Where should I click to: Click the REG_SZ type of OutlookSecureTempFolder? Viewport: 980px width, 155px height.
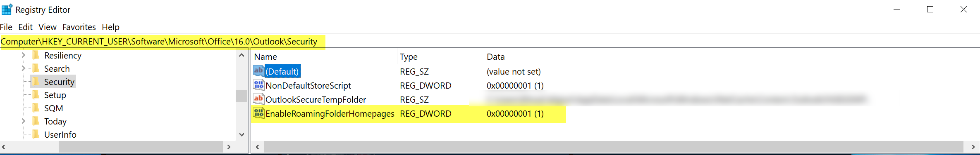coord(414,99)
